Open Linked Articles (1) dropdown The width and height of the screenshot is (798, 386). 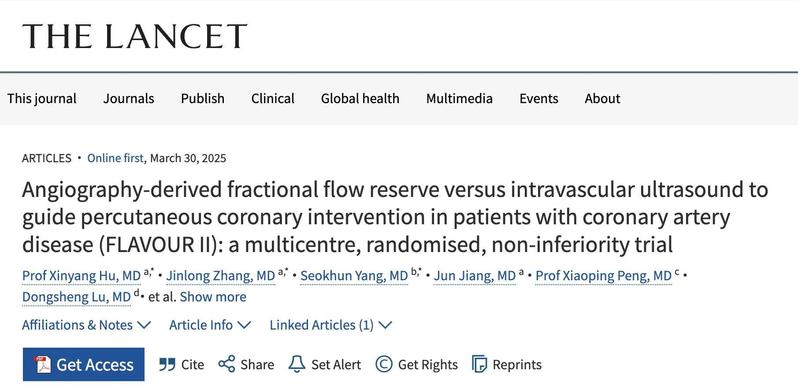pyautogui.click(x=331, y=325)
